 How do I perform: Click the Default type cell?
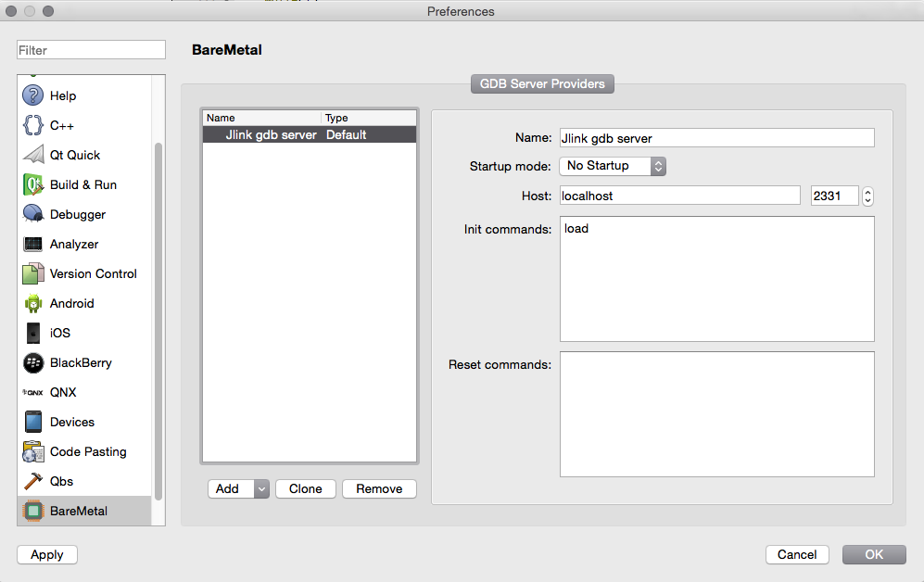[x=347, y=135]
